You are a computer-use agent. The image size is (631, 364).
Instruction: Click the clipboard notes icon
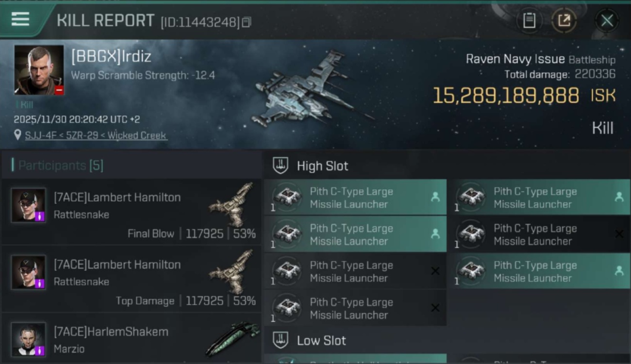(529, 20)
